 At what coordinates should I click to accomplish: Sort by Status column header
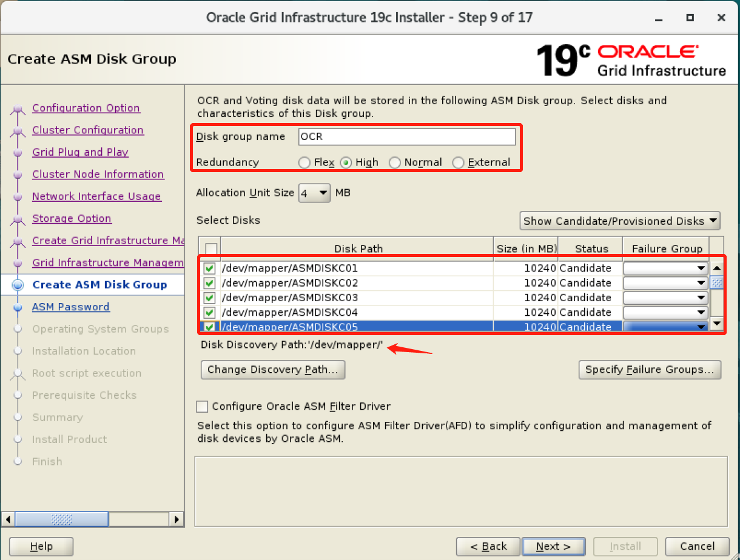pos(591,248)
